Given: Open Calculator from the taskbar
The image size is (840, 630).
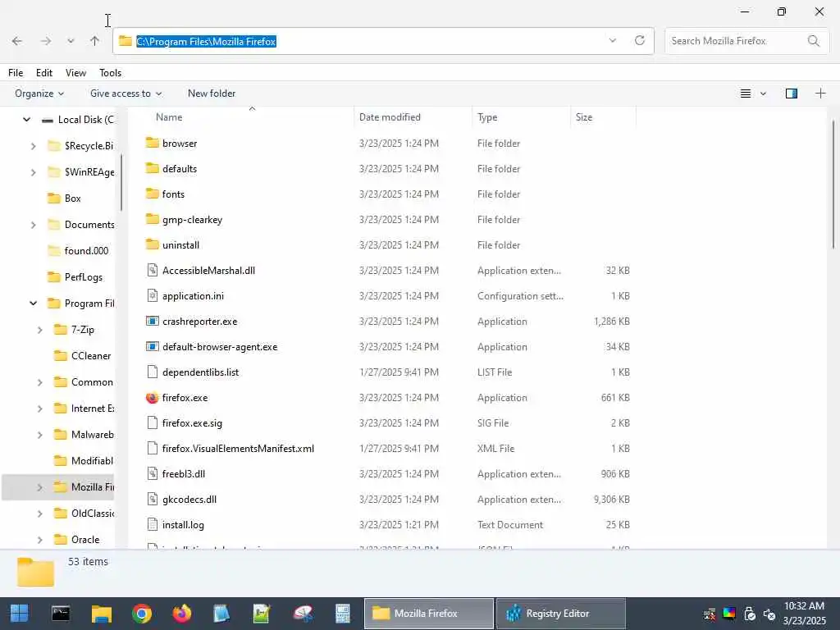Looking at the screenshot, I should (x=342, y=614).
